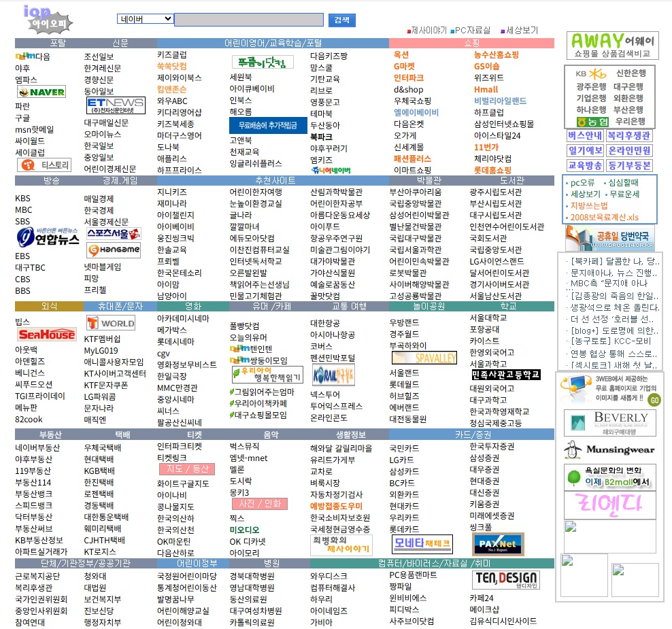Open the 주니어네이버 logo

(x=331, y=170)
